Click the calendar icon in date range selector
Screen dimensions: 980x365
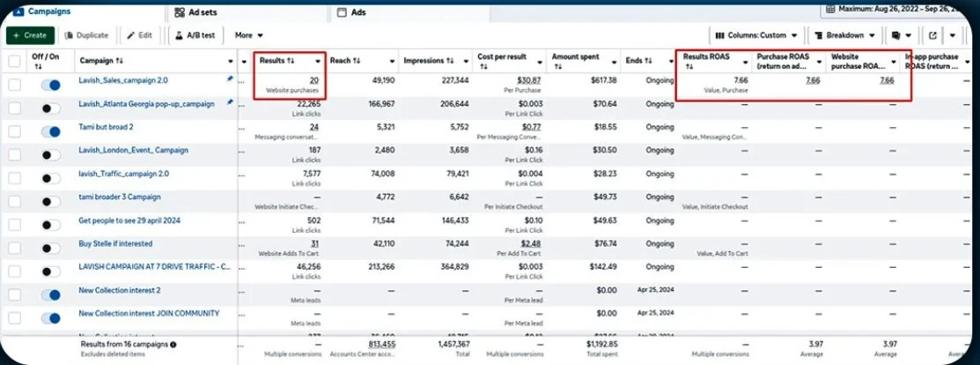[830, 9]
